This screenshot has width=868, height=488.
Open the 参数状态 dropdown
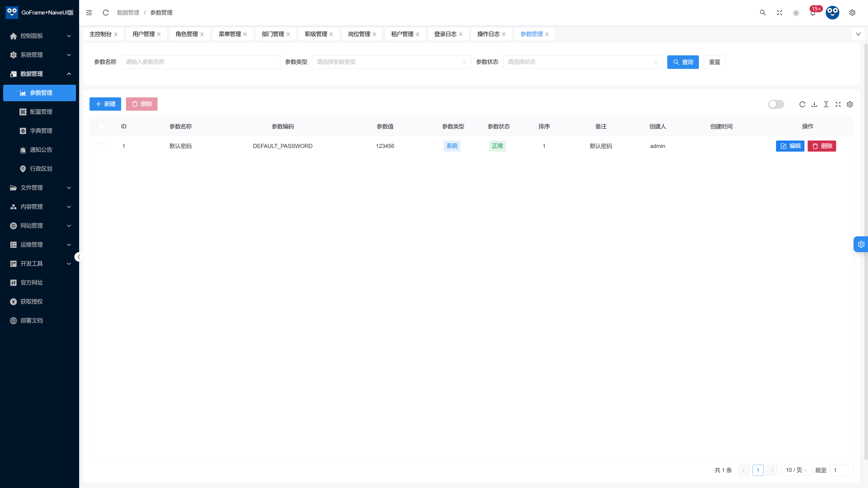583,62
